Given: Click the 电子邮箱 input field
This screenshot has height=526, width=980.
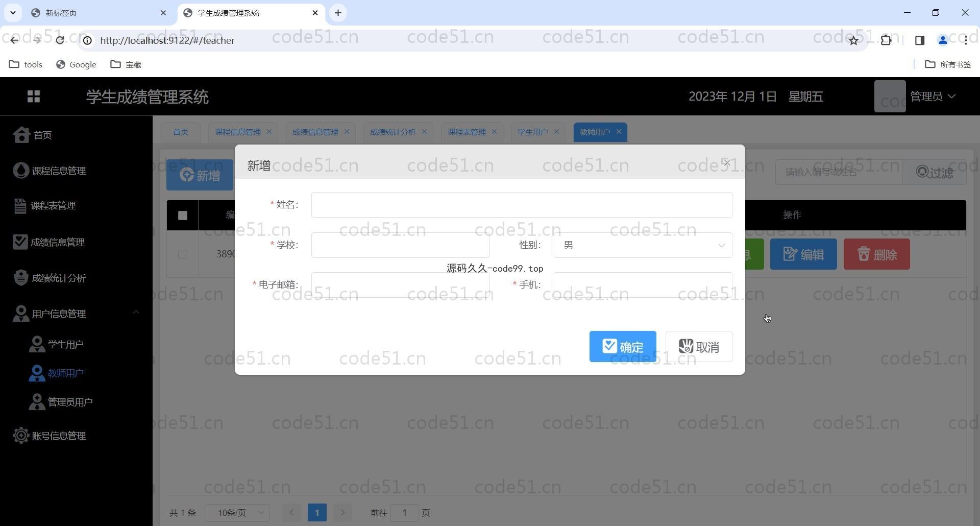Looking at the screenshot, I should click(x=401, y=285).
